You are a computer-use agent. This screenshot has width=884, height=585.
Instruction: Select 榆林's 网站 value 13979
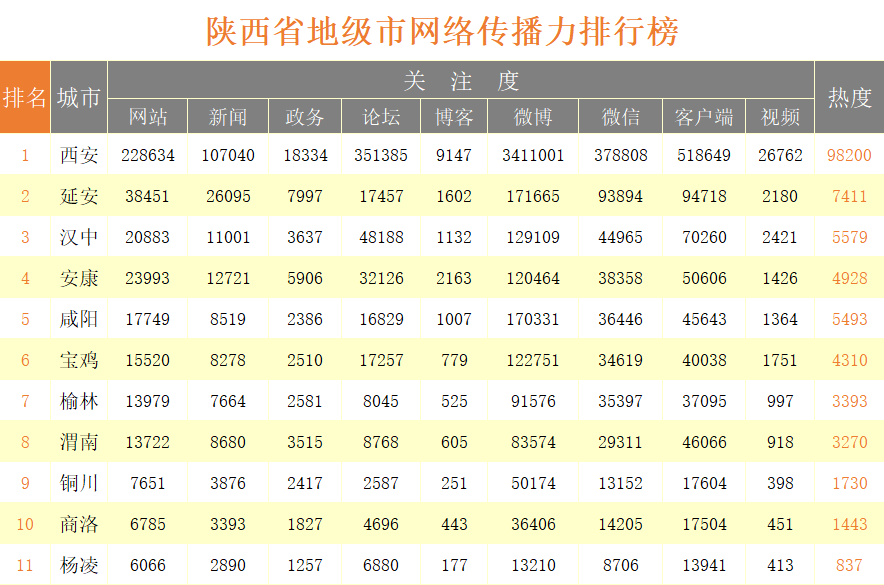tap(147, 401)
